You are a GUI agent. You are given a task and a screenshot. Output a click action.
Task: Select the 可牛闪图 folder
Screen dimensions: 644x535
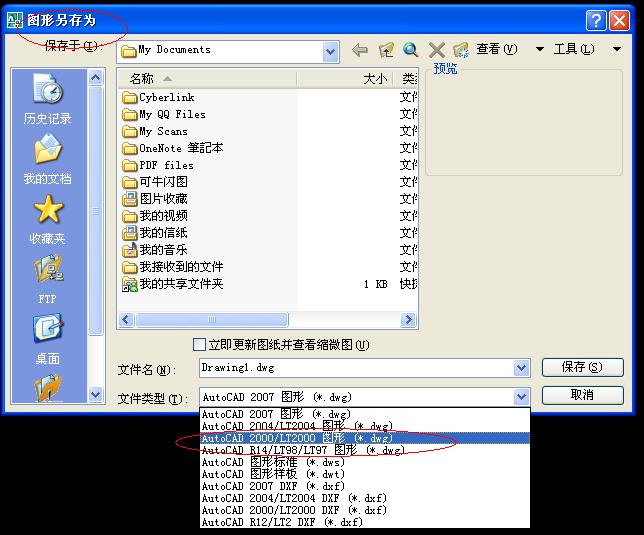point(155,182)
